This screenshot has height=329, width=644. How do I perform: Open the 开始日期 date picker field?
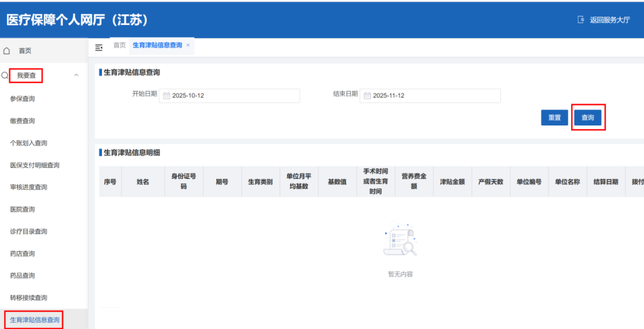click(230, 96)
